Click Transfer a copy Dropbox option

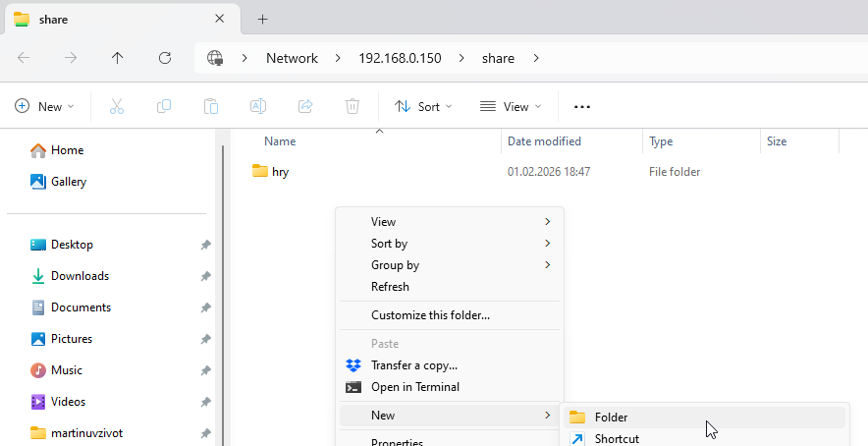click(x=413, y=365)
